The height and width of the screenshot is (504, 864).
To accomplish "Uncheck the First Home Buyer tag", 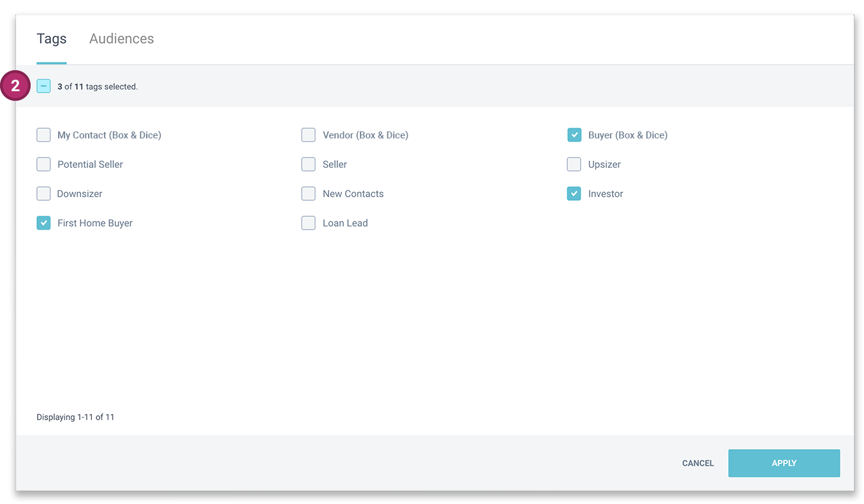I will click(43, 223).
